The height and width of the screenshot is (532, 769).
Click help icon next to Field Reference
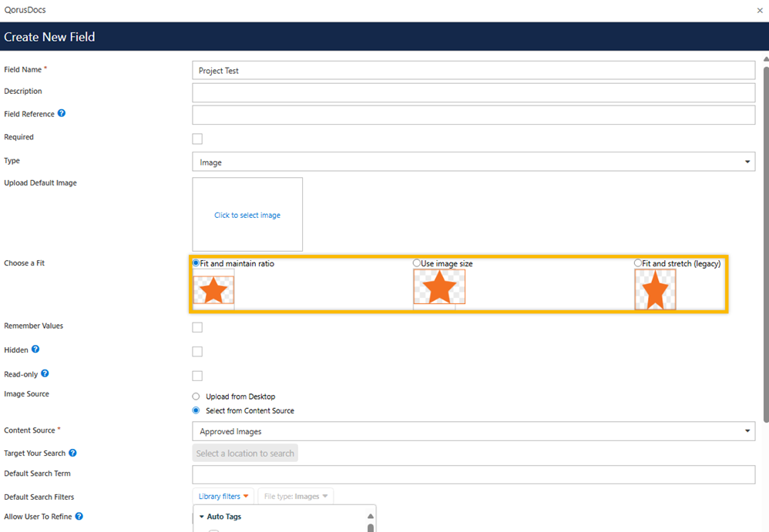[62, 114]
